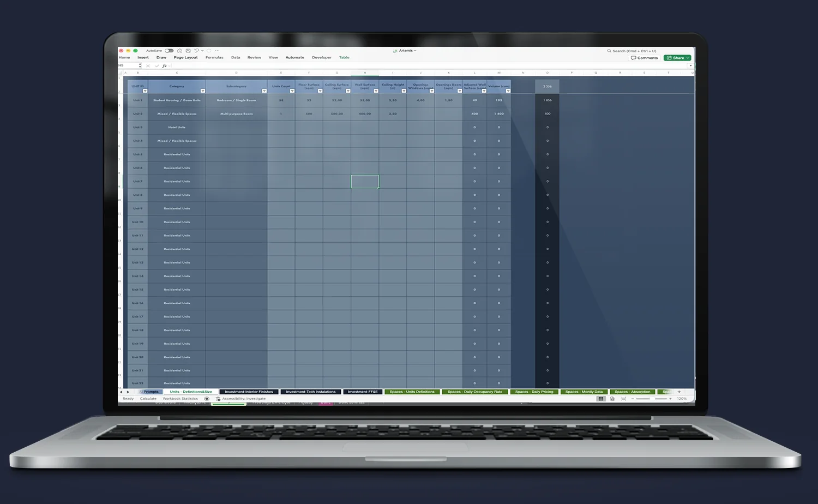Switch to the Spaces - Daily Occupancy Rate tab
This screenshot has width=818, height=504.
475,392
